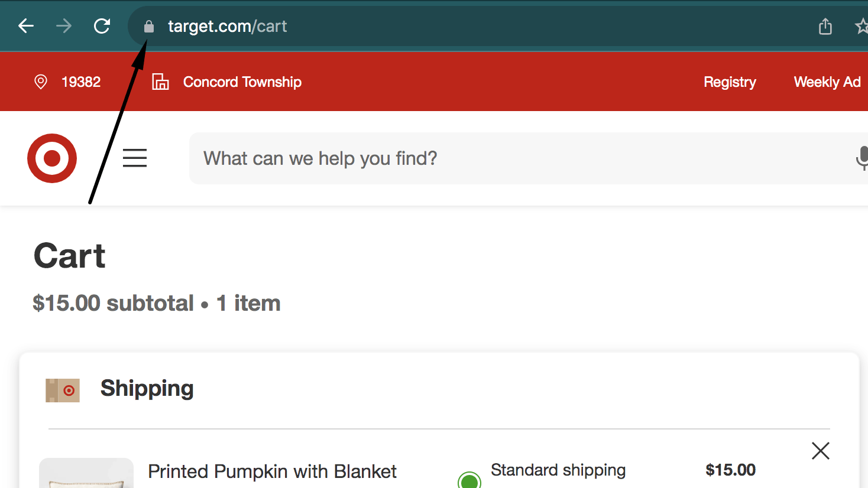Go back to the previous page
Viewport: 868px width, 488px height.
[x=26, y=26]
